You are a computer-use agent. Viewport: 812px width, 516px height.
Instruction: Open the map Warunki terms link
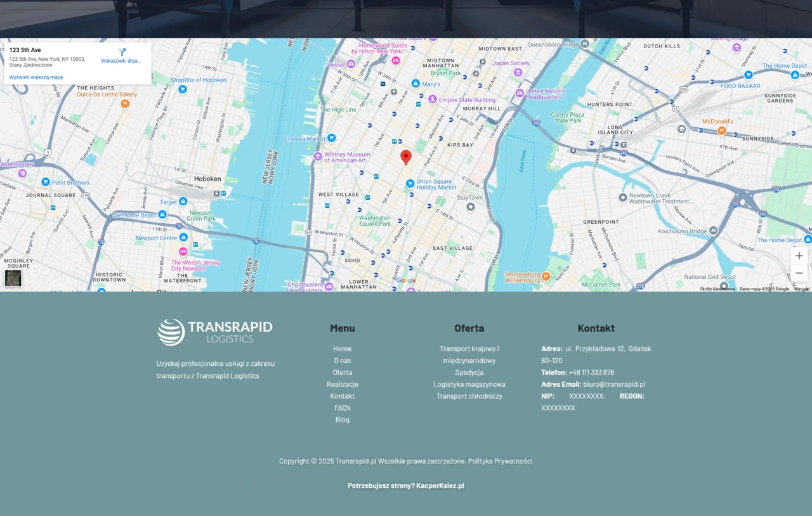(802, 289)
